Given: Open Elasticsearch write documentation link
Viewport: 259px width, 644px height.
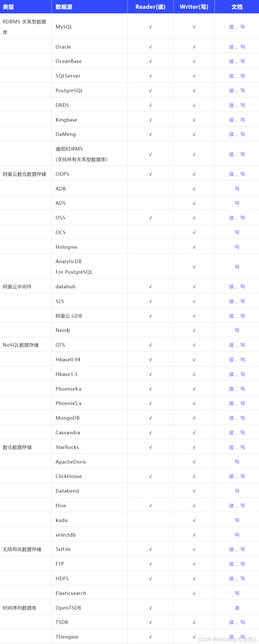Looking at the screenshot, I should tap(237, 593).
